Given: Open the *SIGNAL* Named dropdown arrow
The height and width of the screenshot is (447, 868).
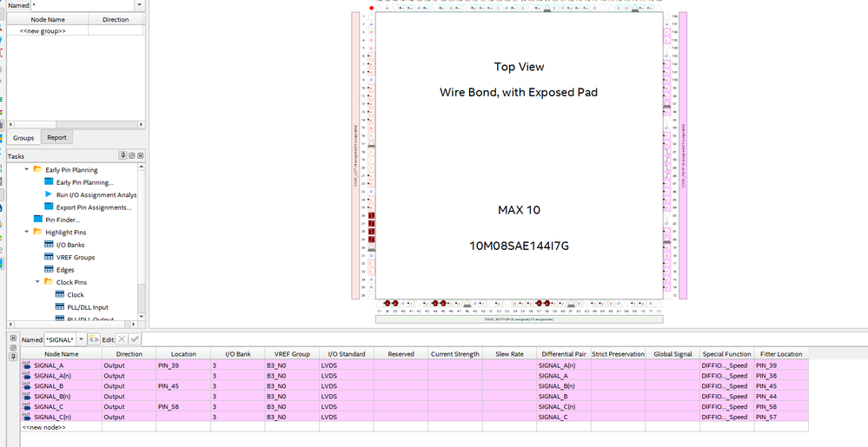Looking at the screenshot, I should tap(82, 339).
